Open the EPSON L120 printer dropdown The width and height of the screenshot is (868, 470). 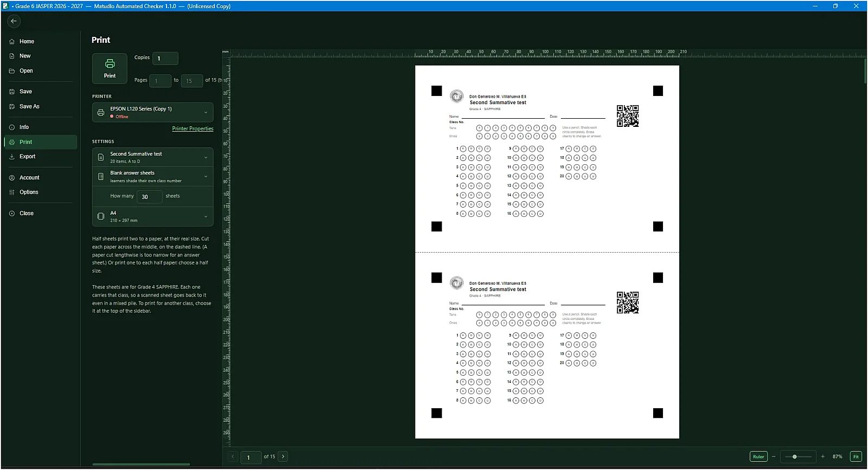153,112
